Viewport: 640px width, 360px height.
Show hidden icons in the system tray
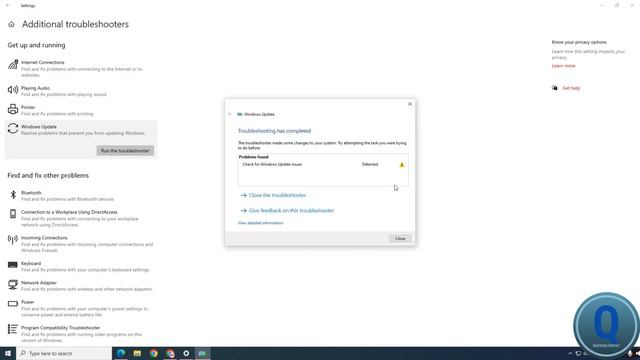tap(570, 353)
